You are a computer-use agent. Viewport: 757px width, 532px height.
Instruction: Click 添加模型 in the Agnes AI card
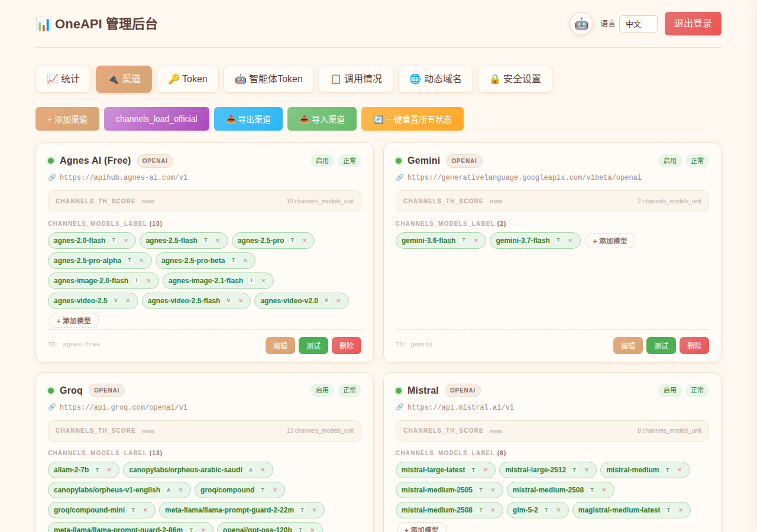(x=74, y=321)
